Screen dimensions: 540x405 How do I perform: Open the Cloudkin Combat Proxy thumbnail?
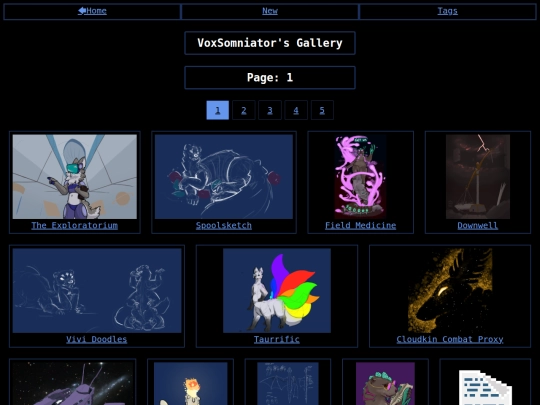450,291
